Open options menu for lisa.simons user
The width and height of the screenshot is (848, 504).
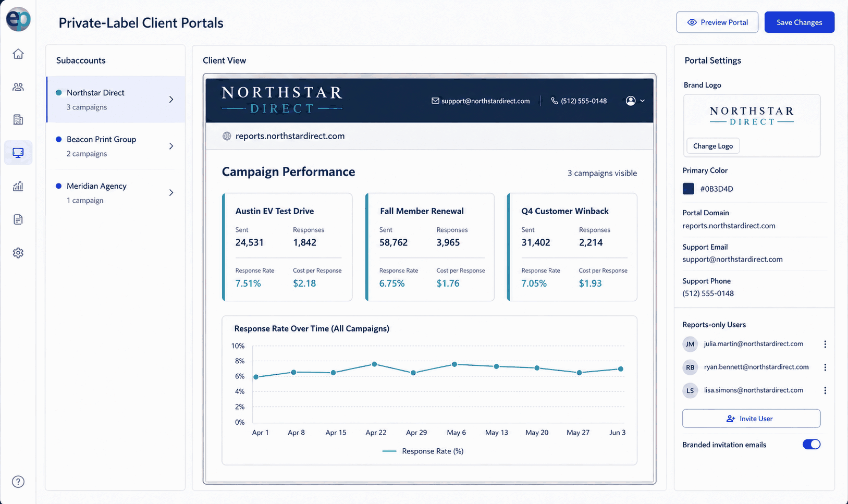pos(825,390)
